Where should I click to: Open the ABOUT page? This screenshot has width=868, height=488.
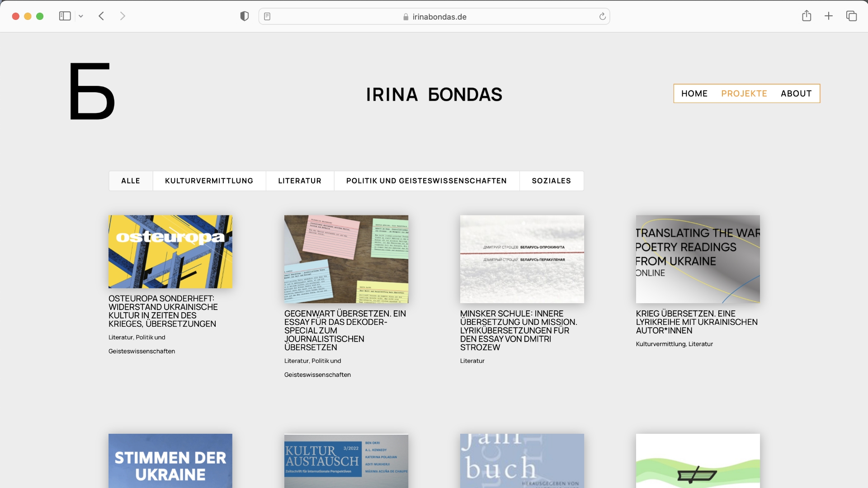click(x=796, y=94)
